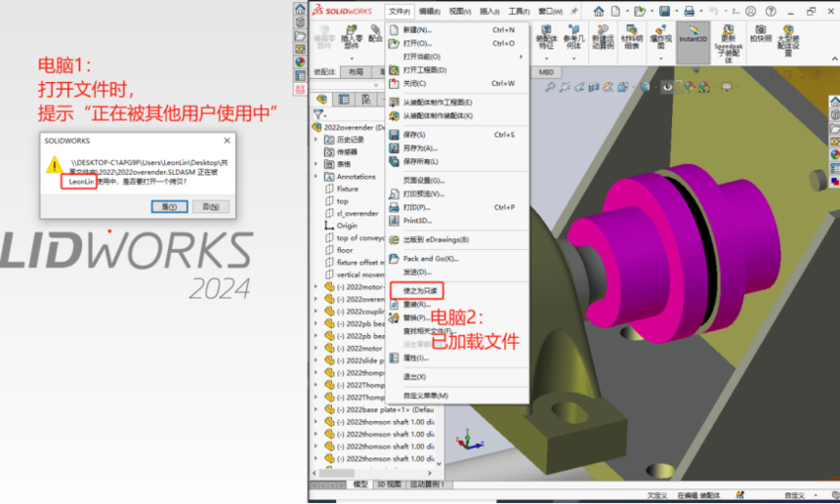This screenshot has height=504, width=840.
Task: Close the SOLIDWORKS warning dialog
Action: [228, 141]
